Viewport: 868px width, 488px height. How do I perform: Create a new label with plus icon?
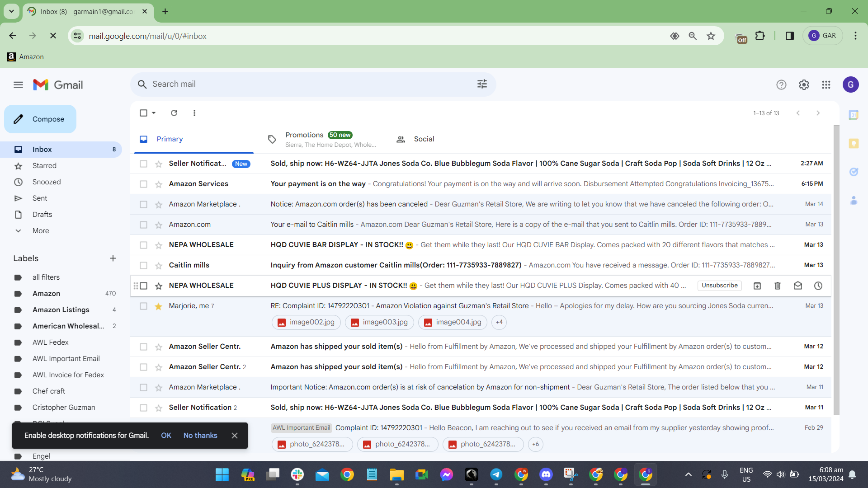(113, 258)
